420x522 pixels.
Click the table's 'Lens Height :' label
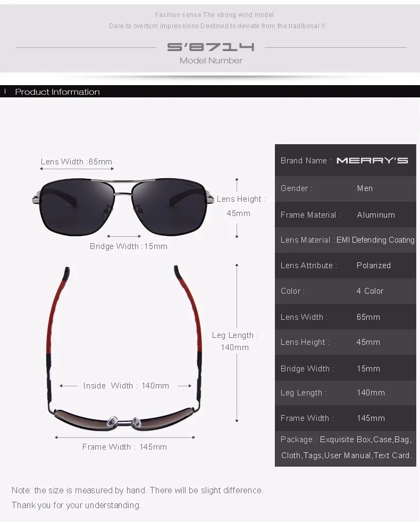click(x=305, y=342)
